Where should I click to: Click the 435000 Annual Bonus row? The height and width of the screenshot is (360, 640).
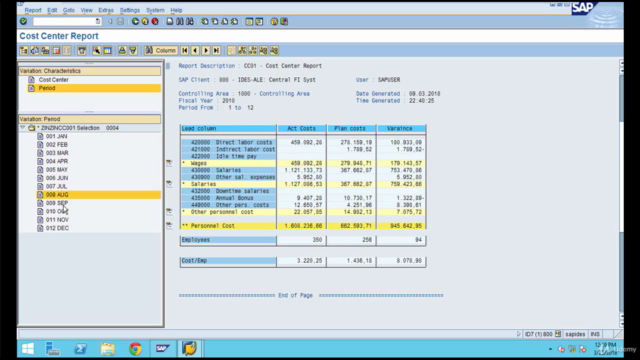coord(303,198)
